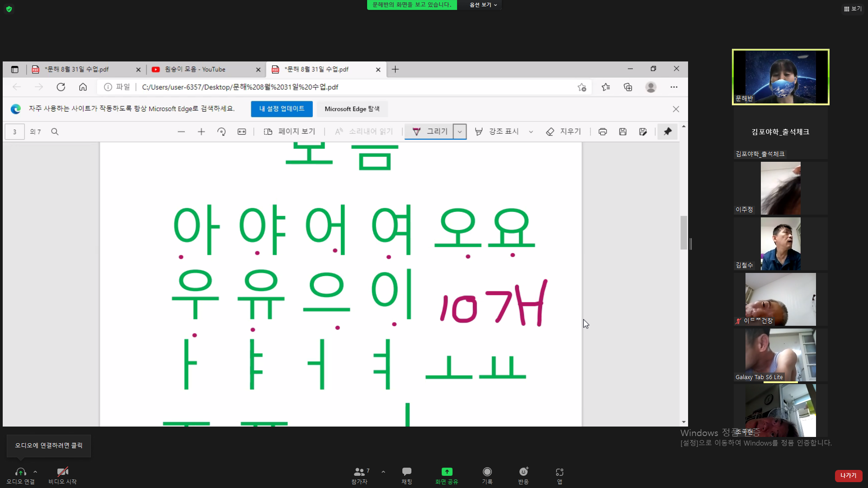The image size is (868, 488).
Task: Click Explore Microsoft Edge button
Action: [352, 109]
